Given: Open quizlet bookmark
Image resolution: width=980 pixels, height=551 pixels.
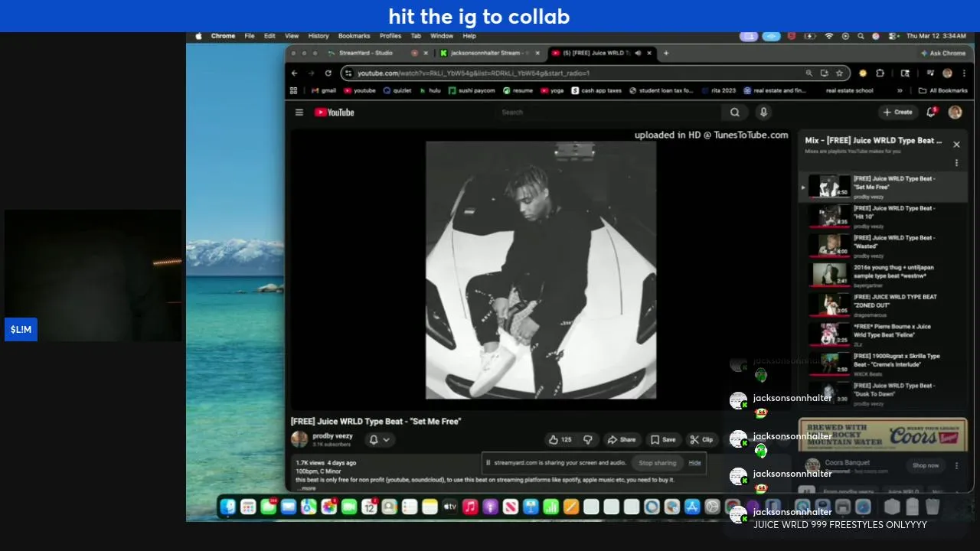Looking at the screenshot, I should 397,90.
